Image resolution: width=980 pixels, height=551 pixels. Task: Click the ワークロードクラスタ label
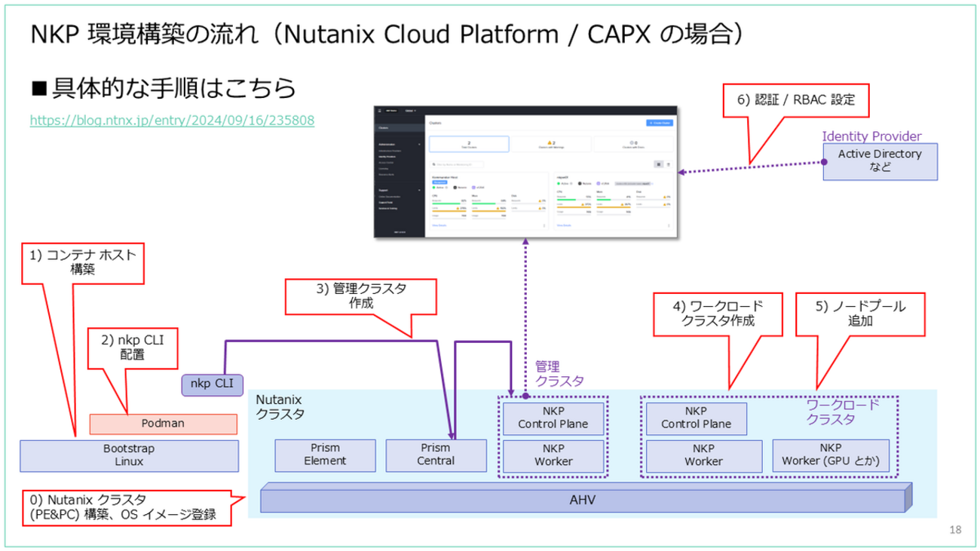tap(843, 412)
